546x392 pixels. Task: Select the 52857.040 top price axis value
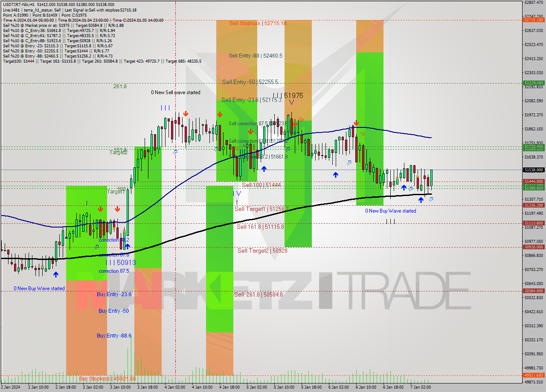[x=534, y=3]
